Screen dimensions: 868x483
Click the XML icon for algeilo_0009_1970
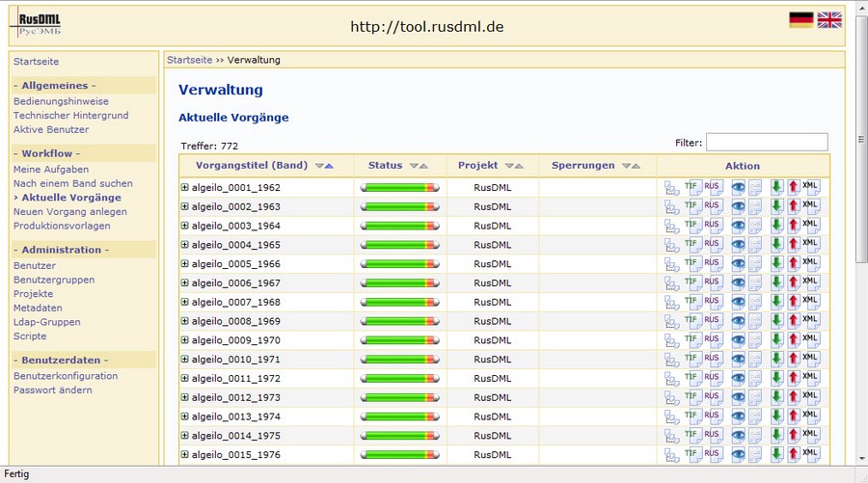coord(811,340)
